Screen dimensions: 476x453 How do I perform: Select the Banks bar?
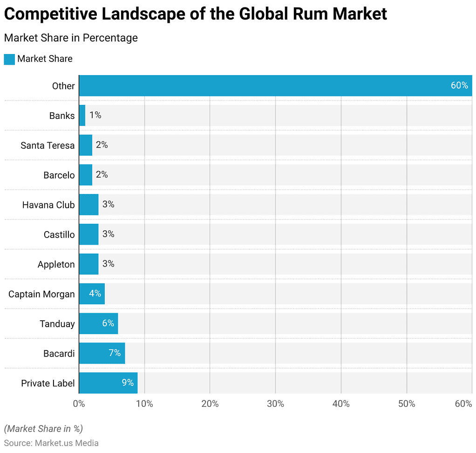[82, 115]
